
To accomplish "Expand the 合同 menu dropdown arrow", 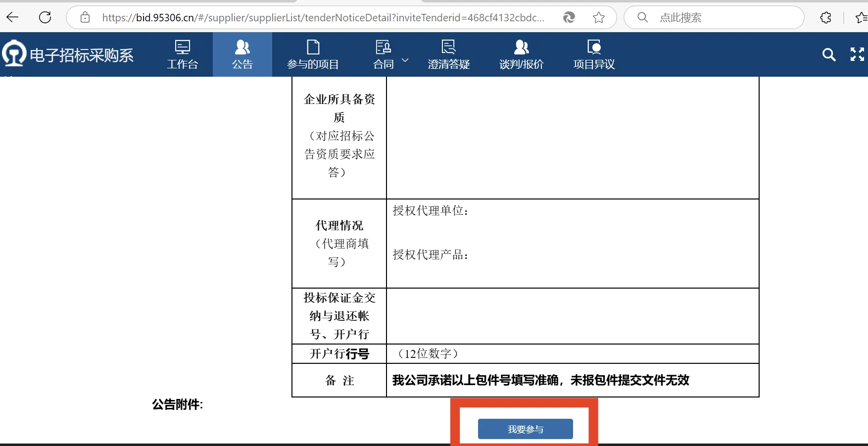I will [405, 59].
